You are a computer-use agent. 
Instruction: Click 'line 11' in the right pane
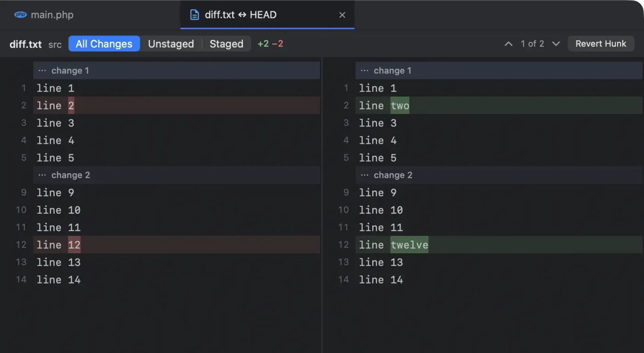381,228
